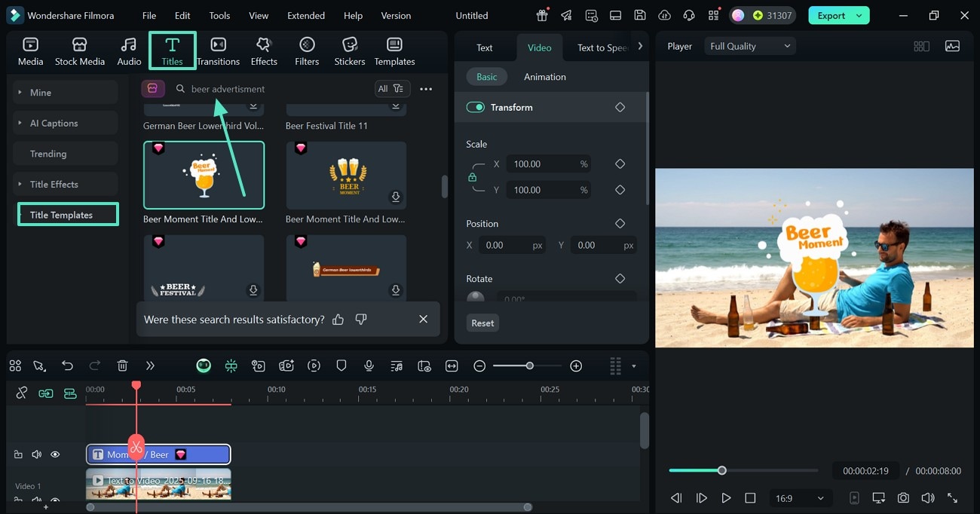Expand the Mine category
The width and height of the screenshot is (980, 514).
66,92
